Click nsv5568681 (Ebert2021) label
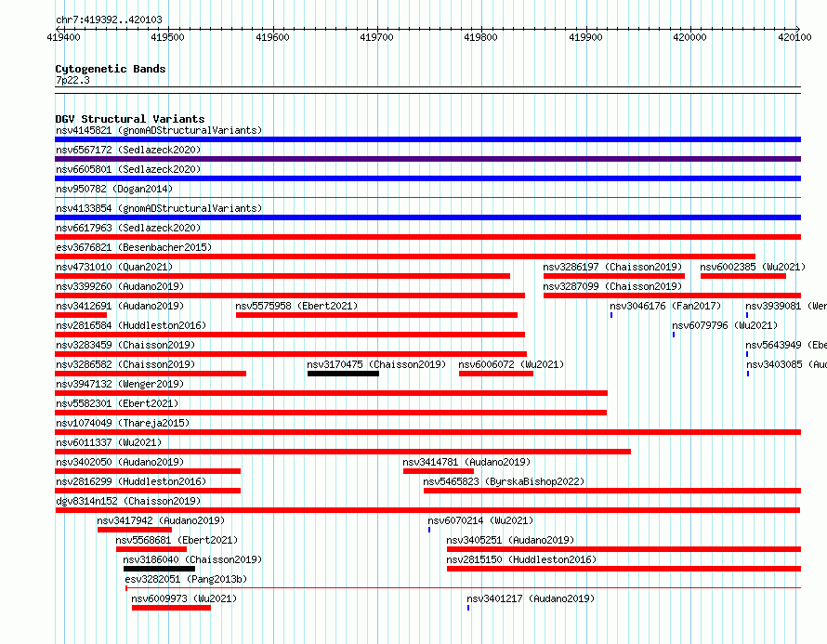Image resolution: width=827 pixels, height=644 pixels. pos(177,540)
